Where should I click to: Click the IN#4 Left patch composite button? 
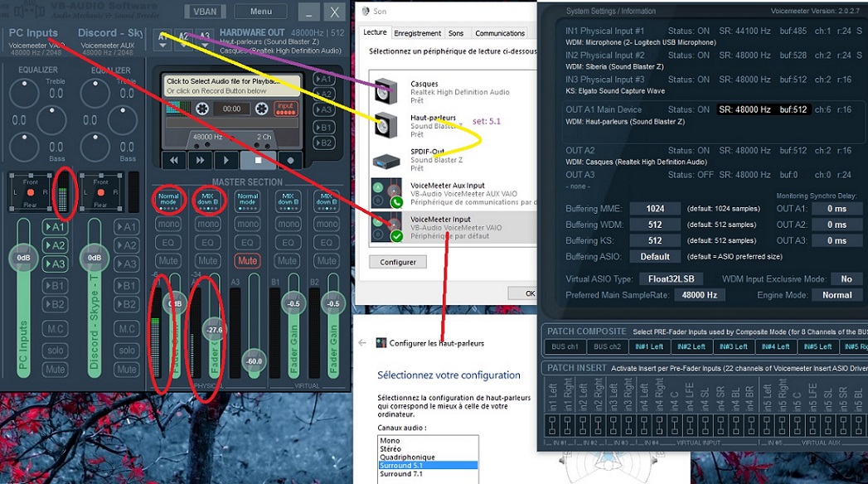click(x=775, y=346)
